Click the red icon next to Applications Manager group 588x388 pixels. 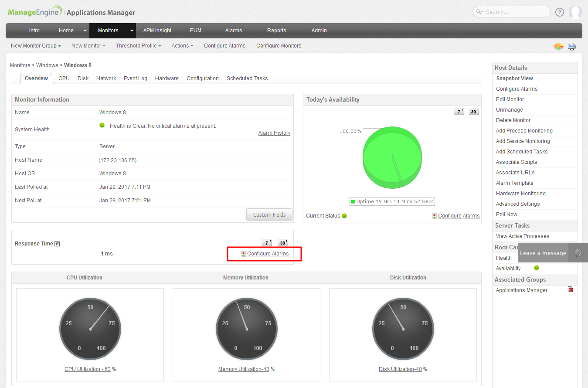(571, 289)
